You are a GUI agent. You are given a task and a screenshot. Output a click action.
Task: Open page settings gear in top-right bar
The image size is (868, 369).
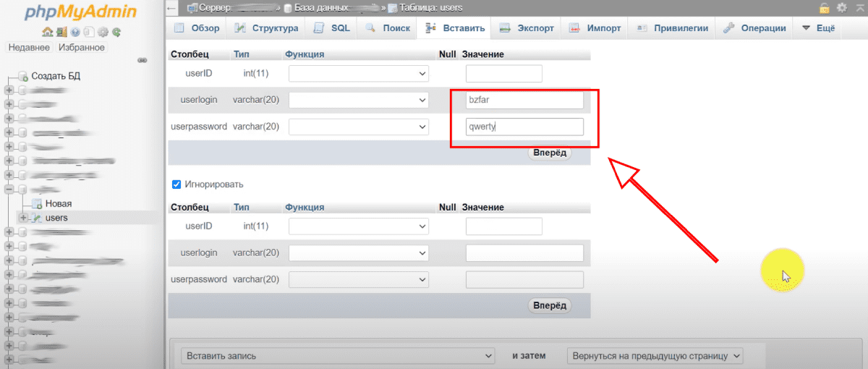(x=841, y=8)
